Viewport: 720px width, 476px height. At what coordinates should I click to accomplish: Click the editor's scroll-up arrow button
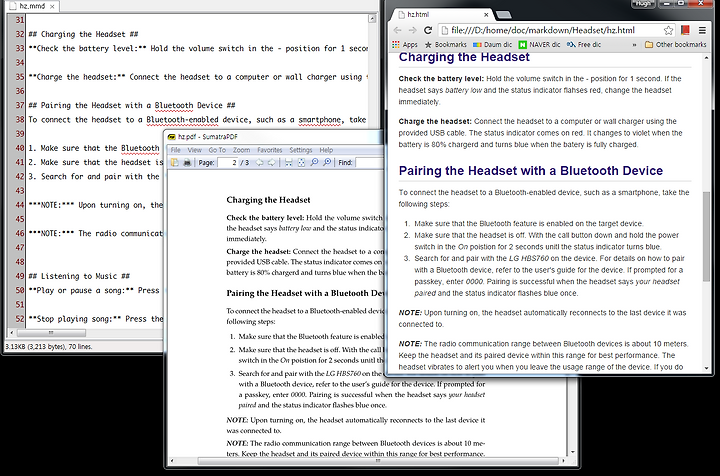[x=372, y=19]
